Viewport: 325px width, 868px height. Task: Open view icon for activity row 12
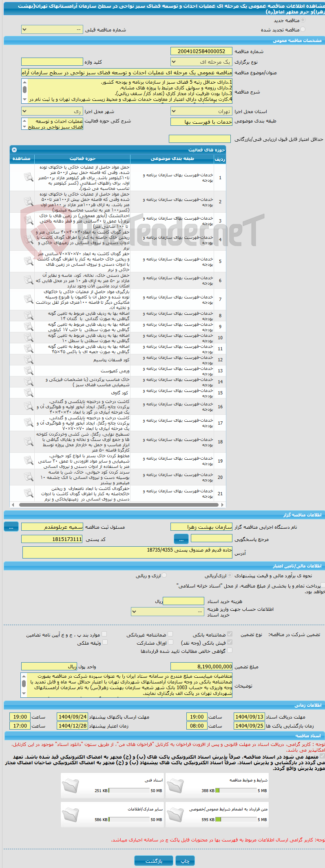click(x=28, y=360)
